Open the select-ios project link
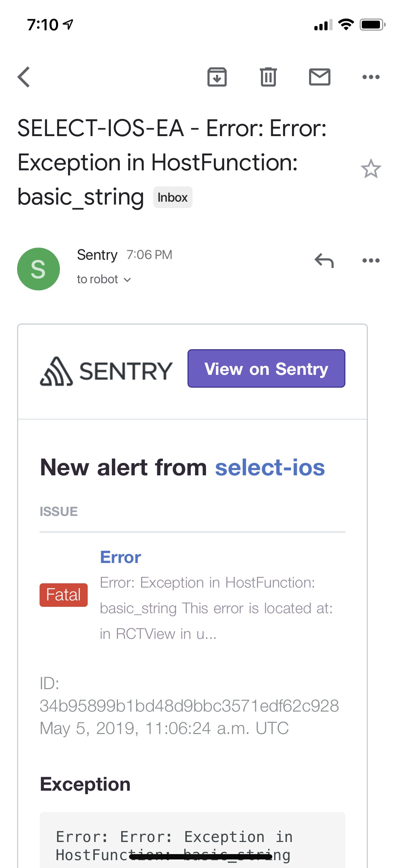This screenshot has width=401, height=868. coord(270,467)
